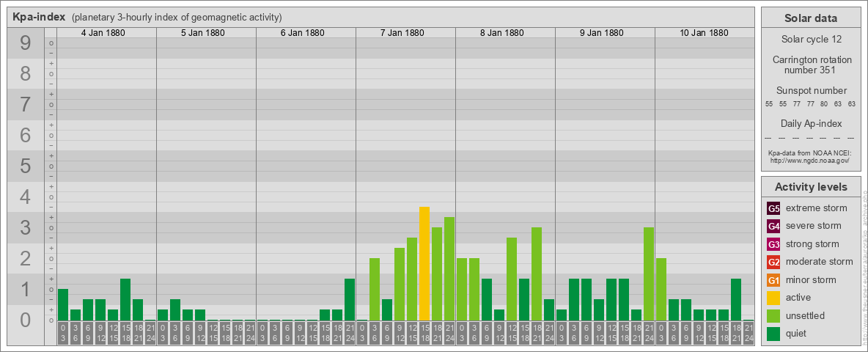Click 'Carrington rotation number 351' text
The image size is (868, 352).
pos(812,65)
